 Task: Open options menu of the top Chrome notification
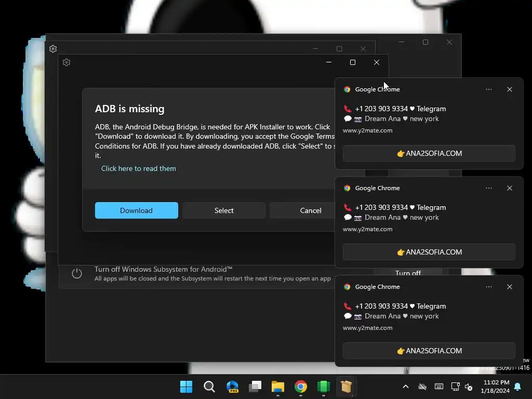[x=489, y=89]
